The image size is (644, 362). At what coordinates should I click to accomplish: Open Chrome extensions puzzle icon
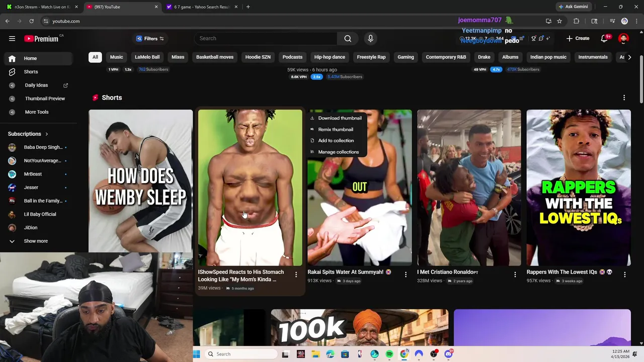point(577,21)
